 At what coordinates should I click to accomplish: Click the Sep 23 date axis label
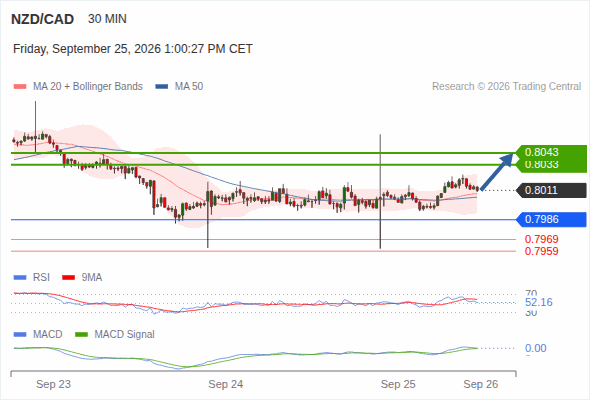point(53,384)
